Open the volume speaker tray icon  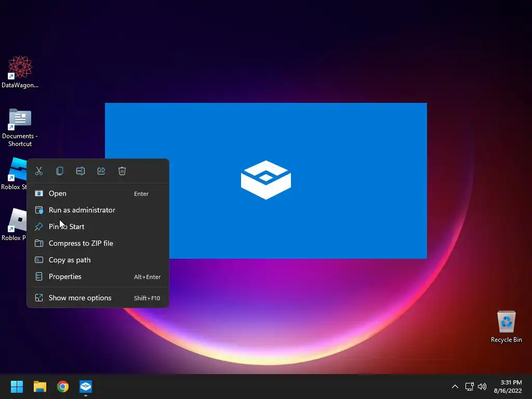pos(482,387)
